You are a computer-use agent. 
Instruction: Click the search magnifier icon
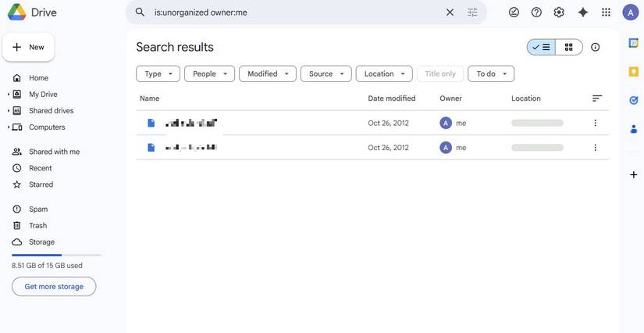140,13
